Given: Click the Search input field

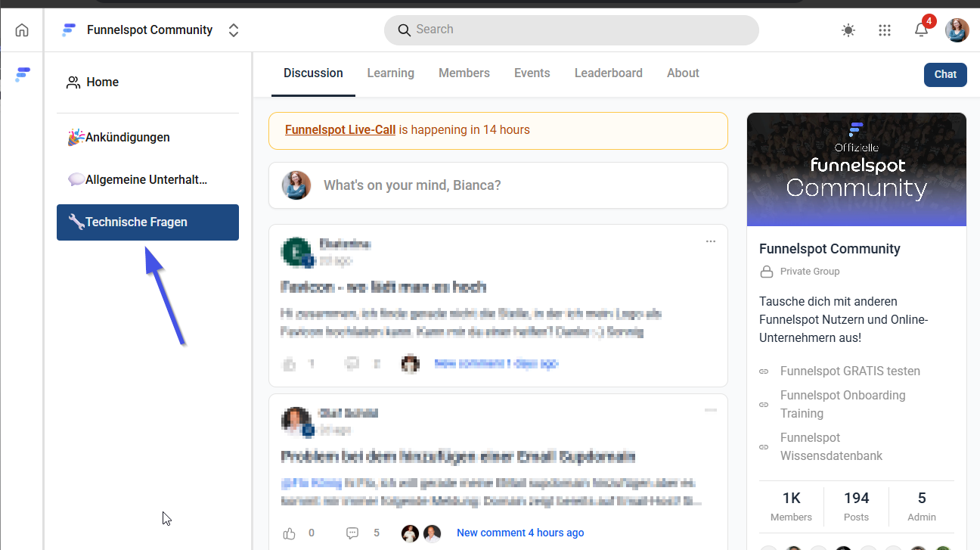Looking at the screenshot, I should (571, 30).
